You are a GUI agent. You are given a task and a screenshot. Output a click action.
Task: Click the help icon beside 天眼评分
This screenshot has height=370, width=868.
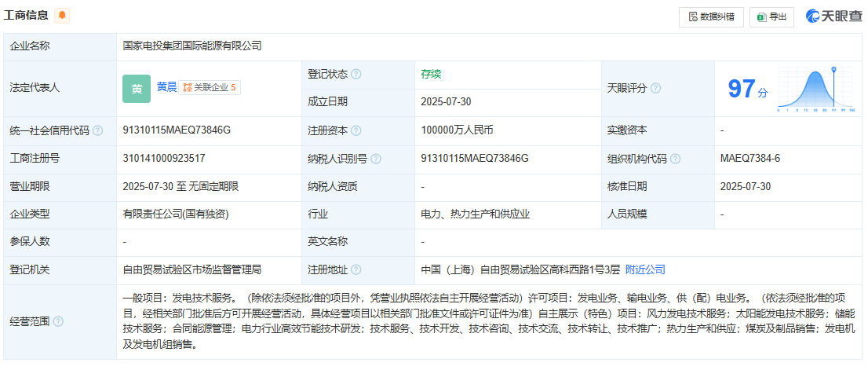655,88
